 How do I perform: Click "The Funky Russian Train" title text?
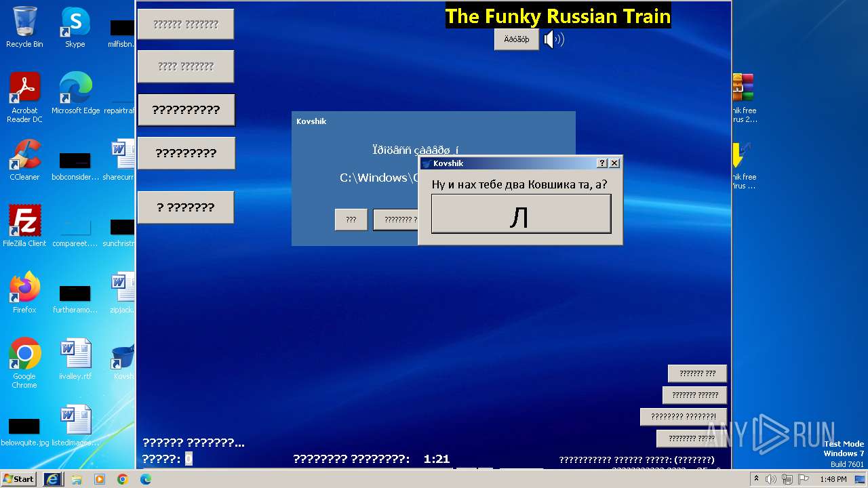point(558,16)
